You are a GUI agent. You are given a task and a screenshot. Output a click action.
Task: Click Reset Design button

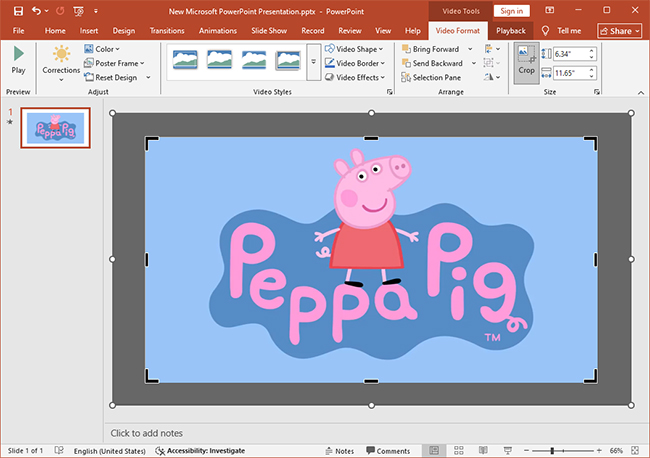111,78
